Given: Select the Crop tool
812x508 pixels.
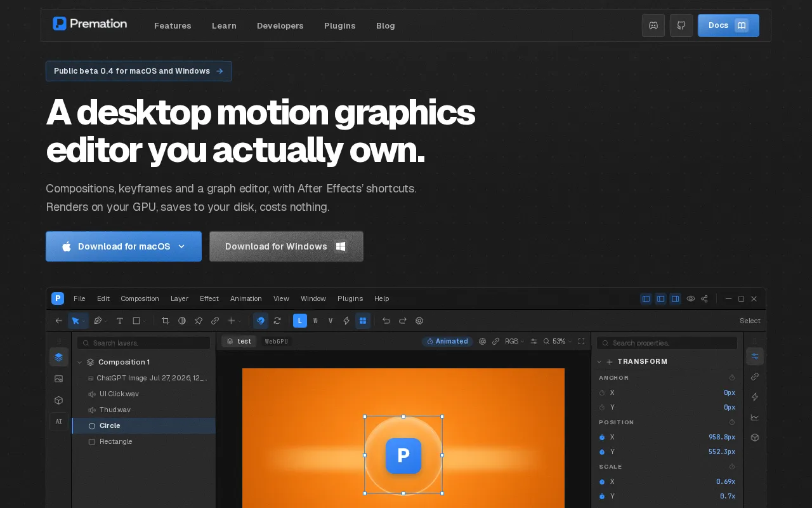Looking at the screenshot, I should click(x=166, y=321).
